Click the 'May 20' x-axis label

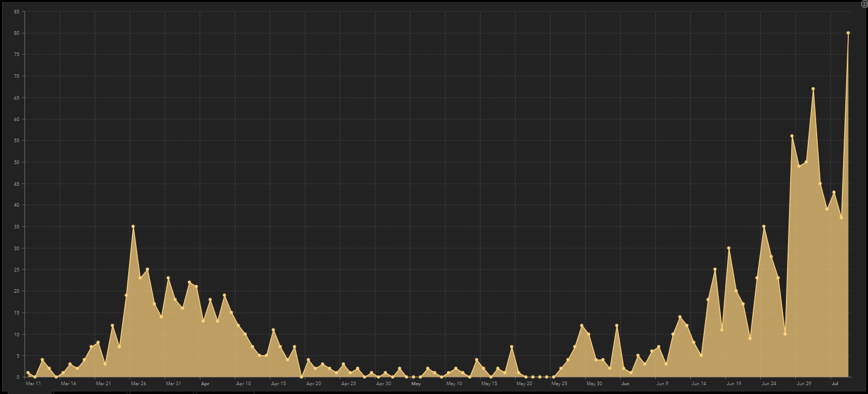pos(524,384)
